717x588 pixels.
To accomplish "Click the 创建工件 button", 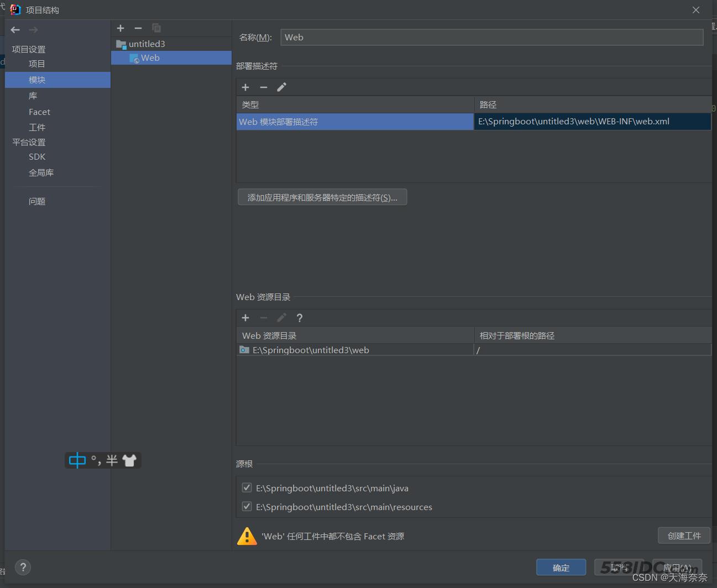I will [x=684, y=535].
